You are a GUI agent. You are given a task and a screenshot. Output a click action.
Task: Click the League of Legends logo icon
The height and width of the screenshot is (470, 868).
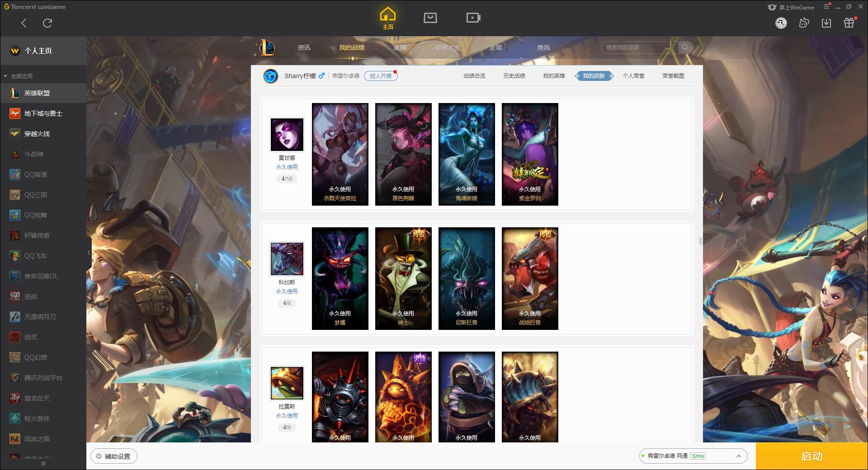pos(267,47)
